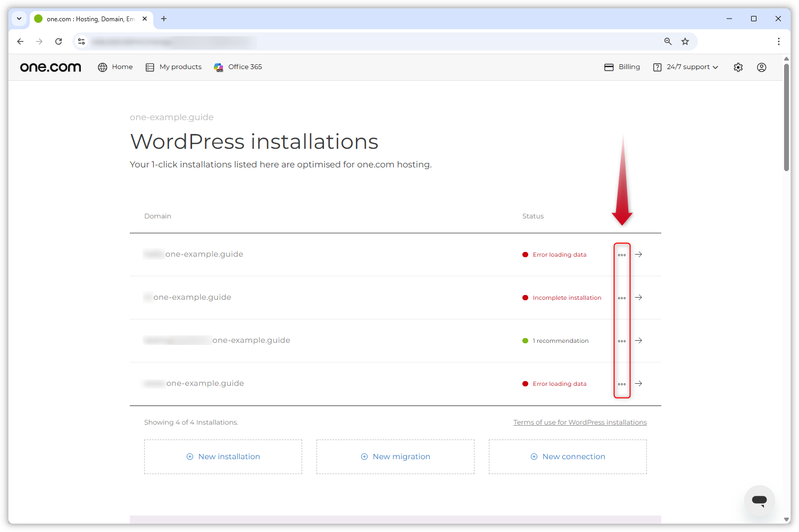
Task: Open Terms of use for WordPress installations link
Action: pos(580,423)
